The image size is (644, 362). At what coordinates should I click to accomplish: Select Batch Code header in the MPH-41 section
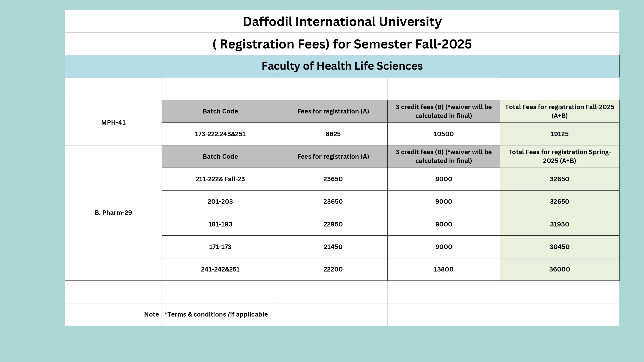[220, 112]
